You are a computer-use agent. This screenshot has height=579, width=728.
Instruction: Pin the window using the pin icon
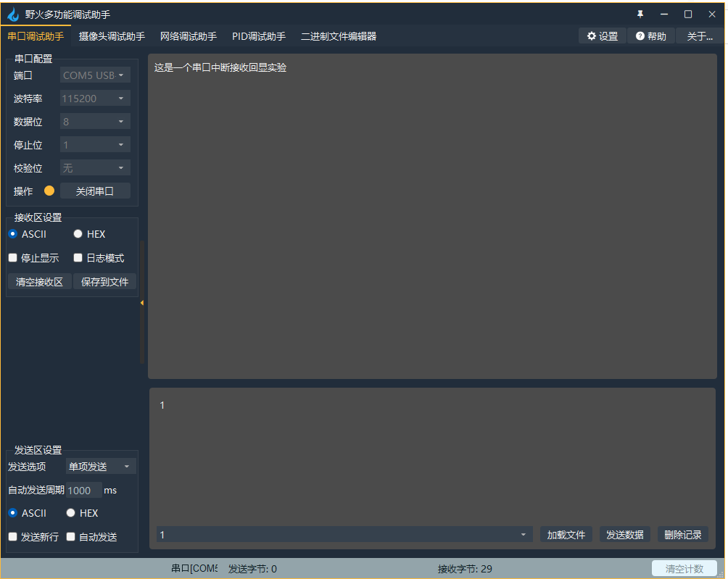pyautogui.click(x=639, y=13)
